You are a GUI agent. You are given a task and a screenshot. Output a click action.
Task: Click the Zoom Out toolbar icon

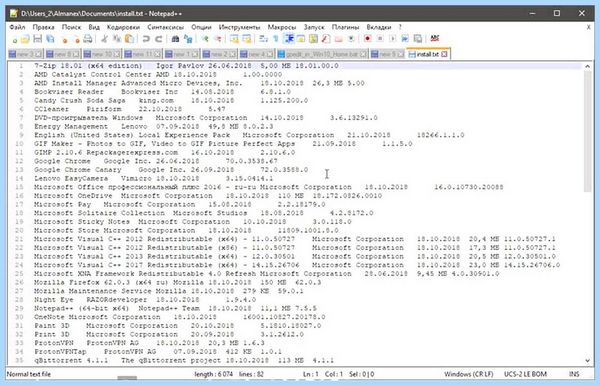[218, 39]
